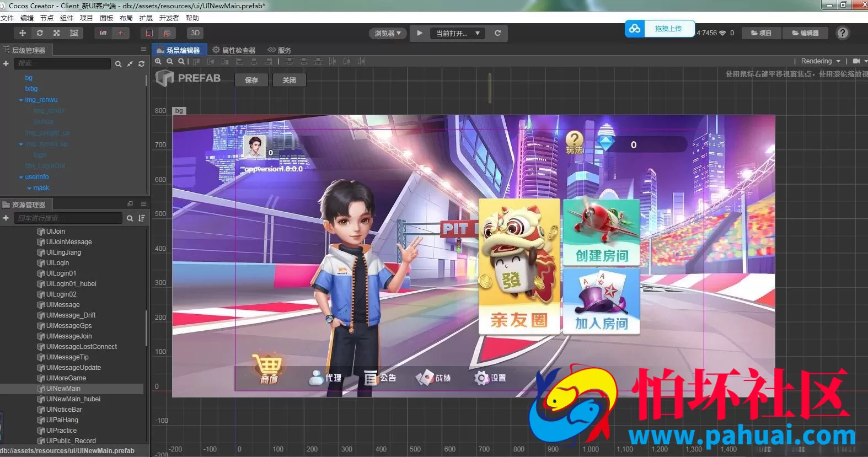The image size is (868, 457).
Task: Open the help question mark icon
Action: pos(843,33)
